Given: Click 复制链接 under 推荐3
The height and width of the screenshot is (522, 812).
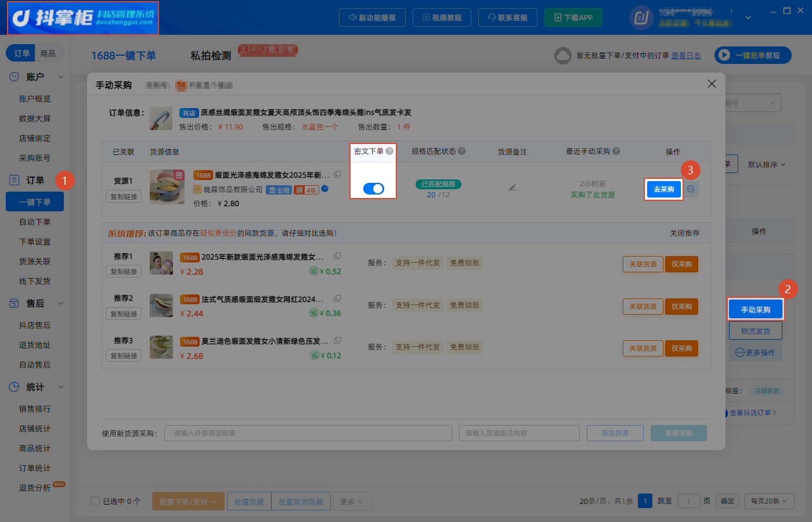Looking at the screenshot, I should click(x=124, y=356).
